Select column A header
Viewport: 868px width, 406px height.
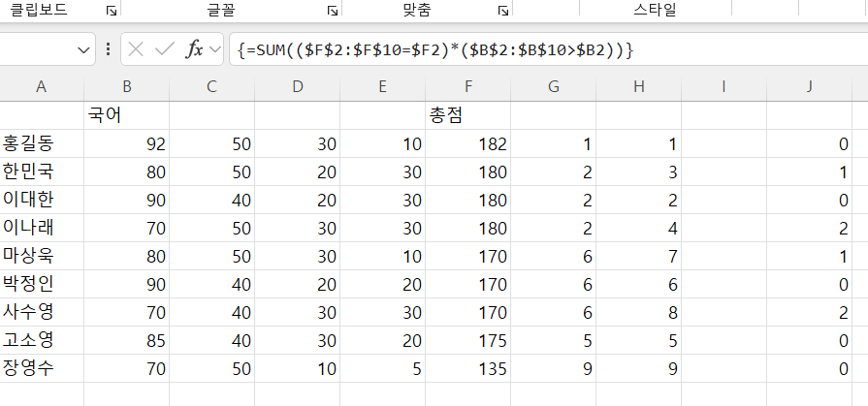click(41, 86)
